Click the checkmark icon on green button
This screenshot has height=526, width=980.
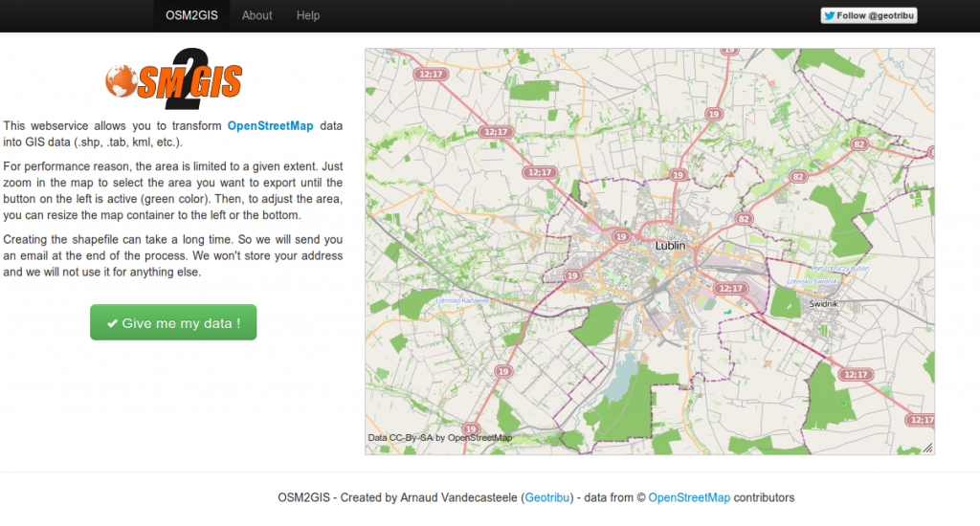[113, 323]
